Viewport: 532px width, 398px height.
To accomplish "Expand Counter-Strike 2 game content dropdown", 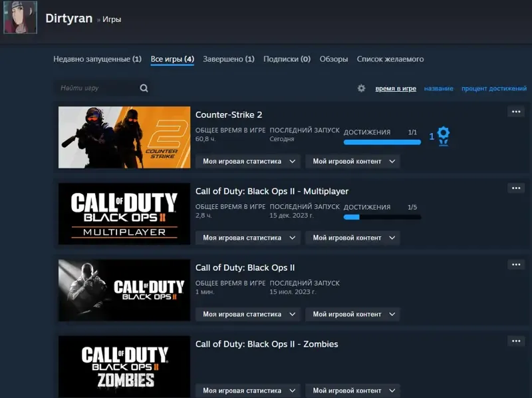I will click(353, 161).
